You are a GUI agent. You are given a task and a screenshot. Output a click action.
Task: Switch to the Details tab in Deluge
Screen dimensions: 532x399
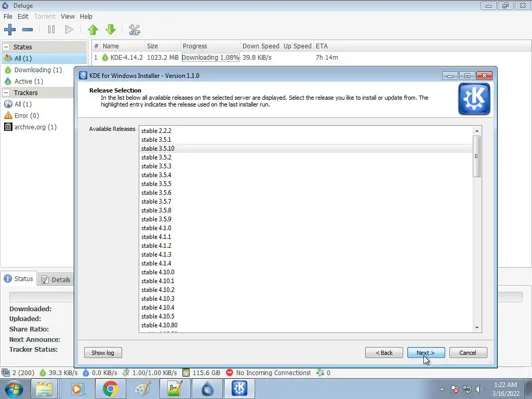(x=56, y=280)
